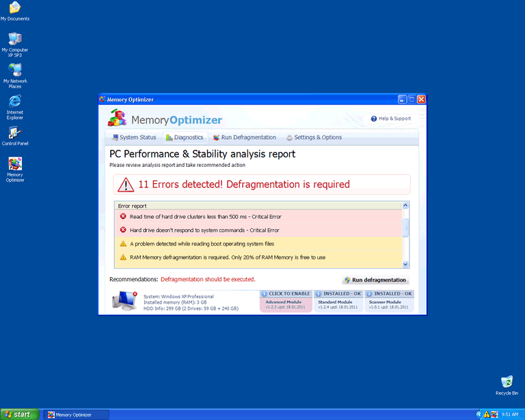Open the Internet Explorer desktop icon
This screenshot has height=420, width=525.
click(14, 102)
